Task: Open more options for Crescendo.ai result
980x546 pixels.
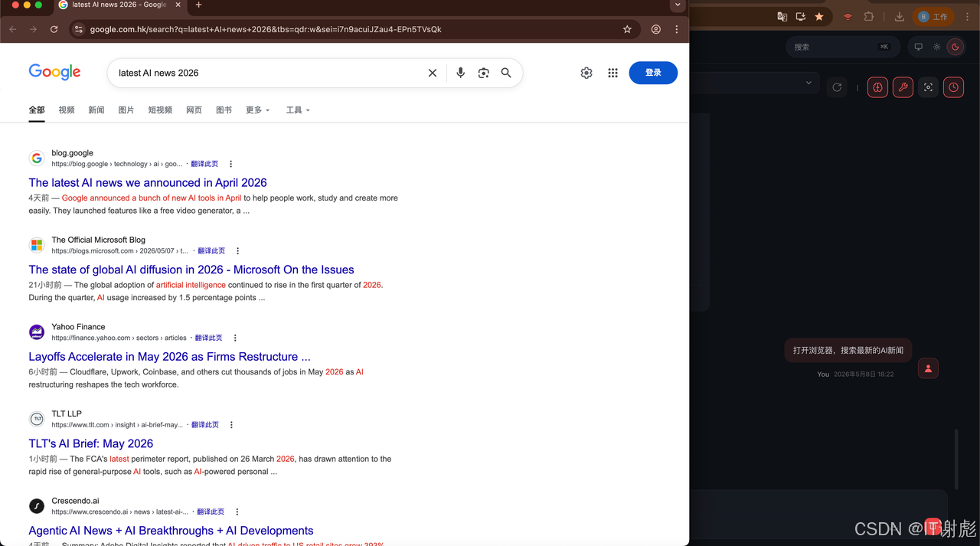Action: pyautogui.click(x=237, y=512)
